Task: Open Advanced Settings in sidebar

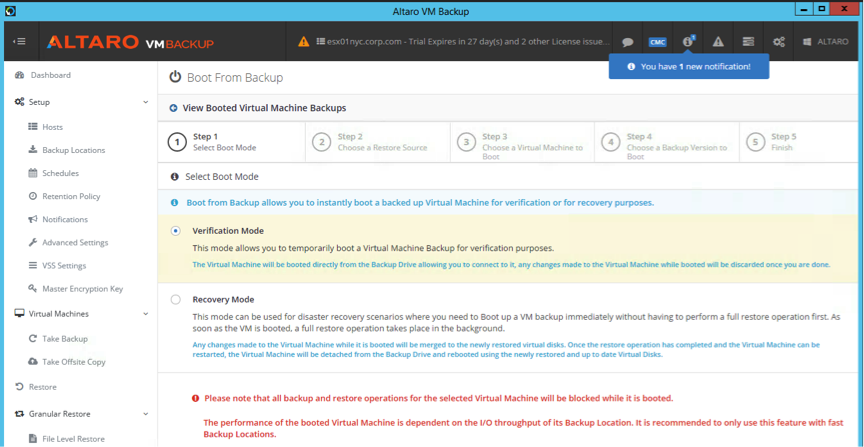Action: 75,243
